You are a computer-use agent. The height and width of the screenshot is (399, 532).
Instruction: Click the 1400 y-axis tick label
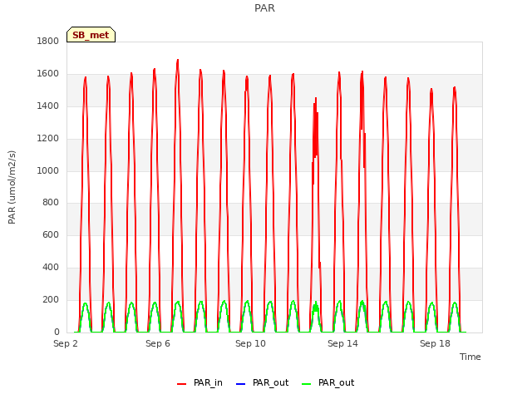[x=48, y=106]
